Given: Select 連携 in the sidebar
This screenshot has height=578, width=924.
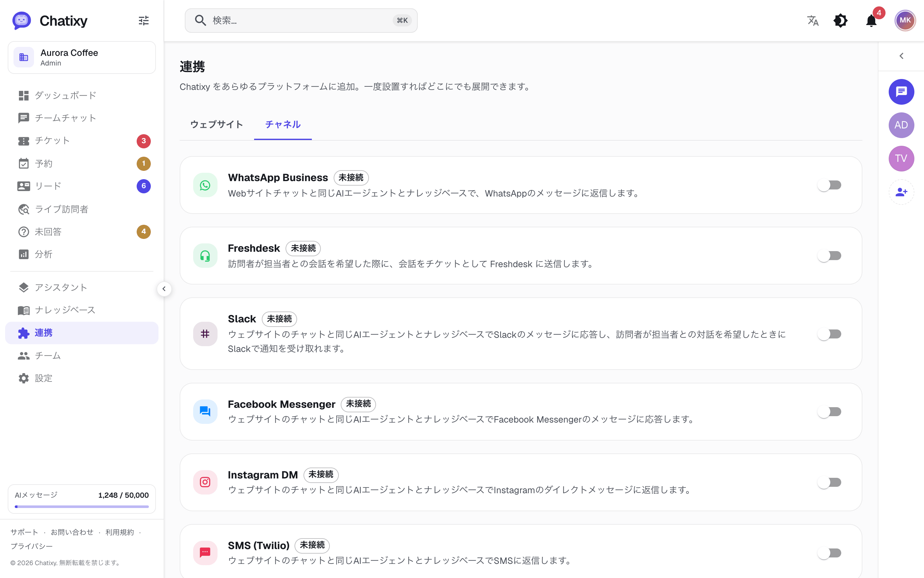Looking at the screenshot, I should [x=82, y=333].
